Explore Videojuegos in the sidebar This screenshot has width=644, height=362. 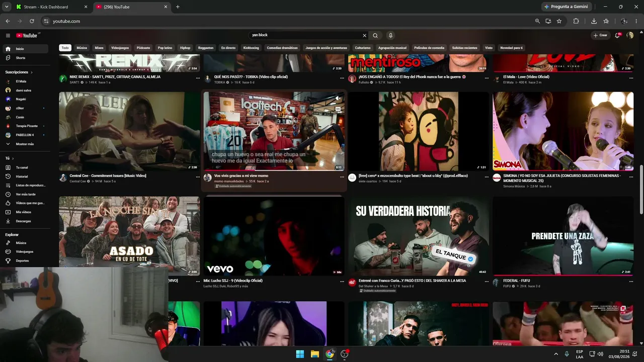tap(24, 251)
